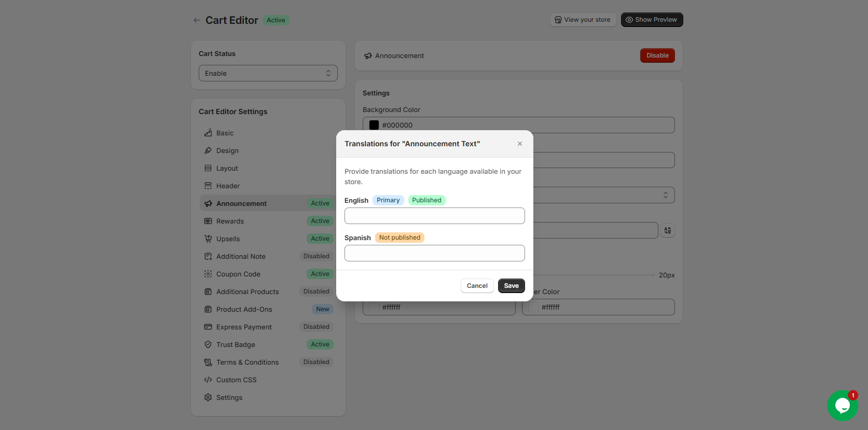Open the Cart Status Enable dropdown
Viewport: 868px width, 430px height.
click(x=268, y=73)
